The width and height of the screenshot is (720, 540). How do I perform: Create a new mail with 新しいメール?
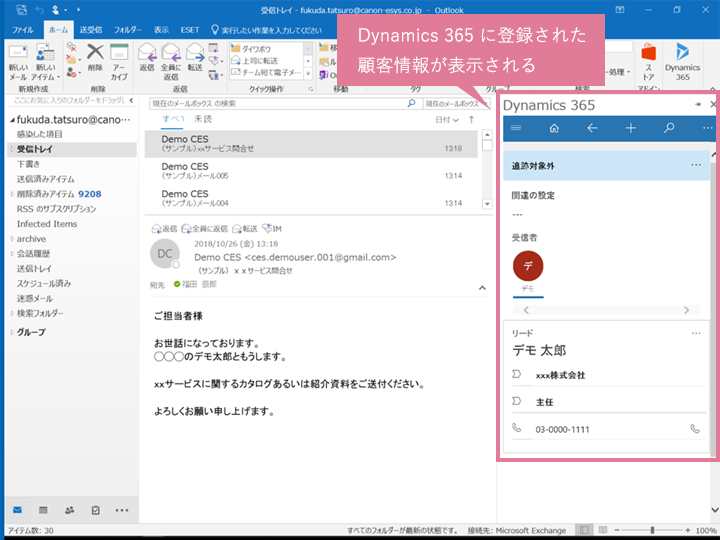pos(18,62)
